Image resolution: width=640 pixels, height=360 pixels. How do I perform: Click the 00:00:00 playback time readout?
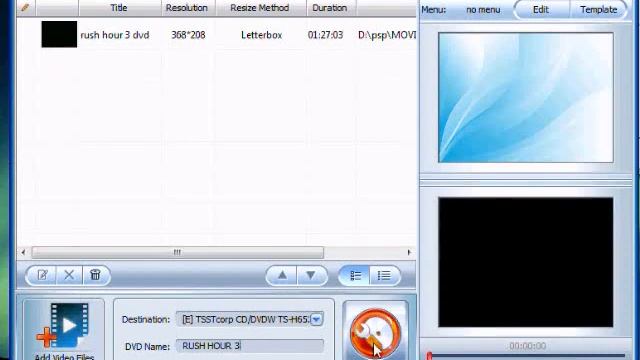(x=527, y=346)
